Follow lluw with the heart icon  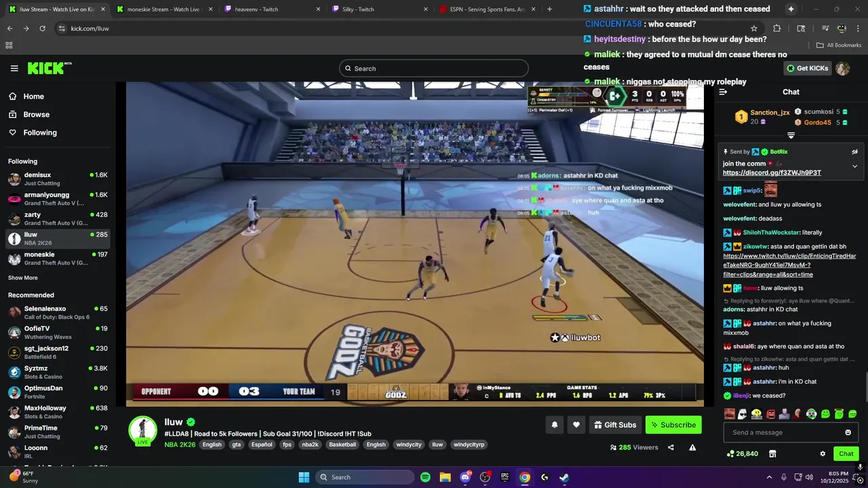pos(576,425)
